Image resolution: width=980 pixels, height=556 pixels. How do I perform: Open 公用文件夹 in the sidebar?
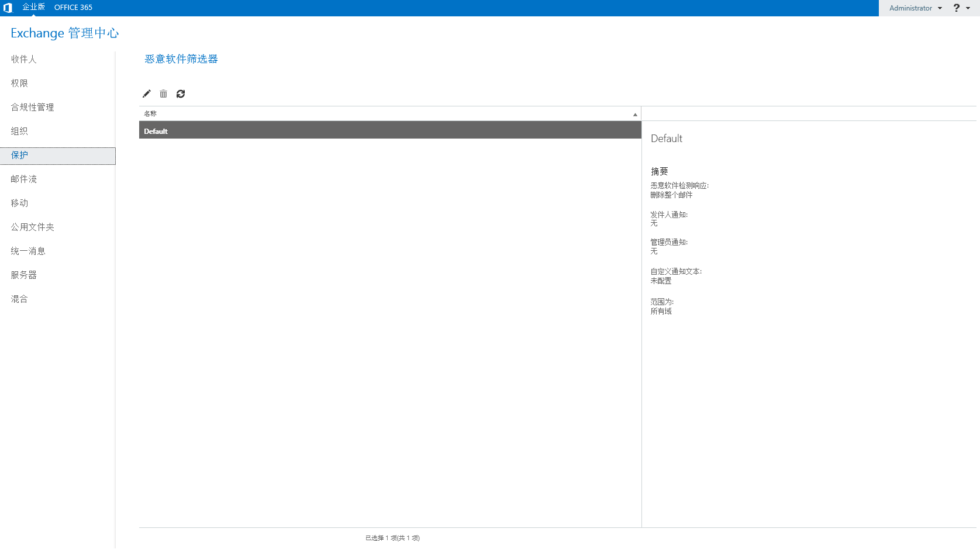click(32, 227)
